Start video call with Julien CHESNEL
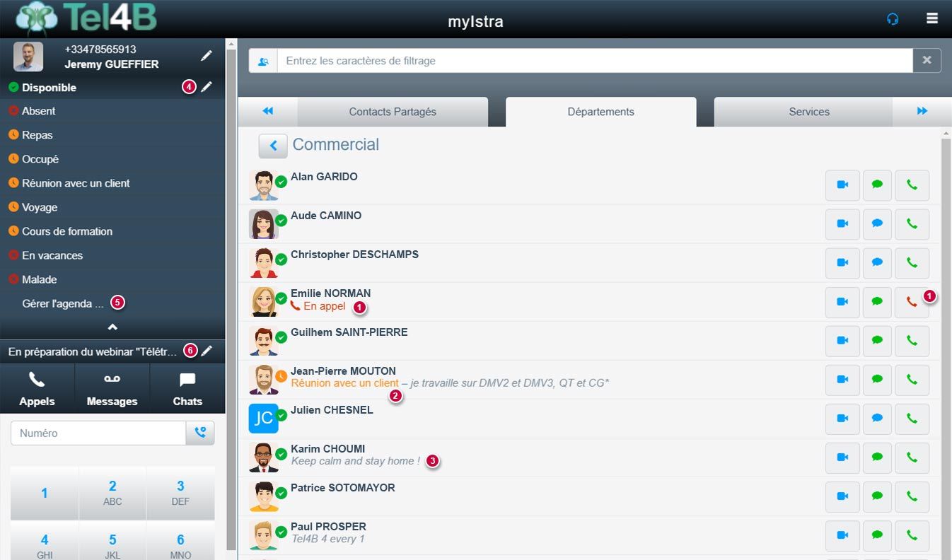952x560 pixels. (842, 419)
